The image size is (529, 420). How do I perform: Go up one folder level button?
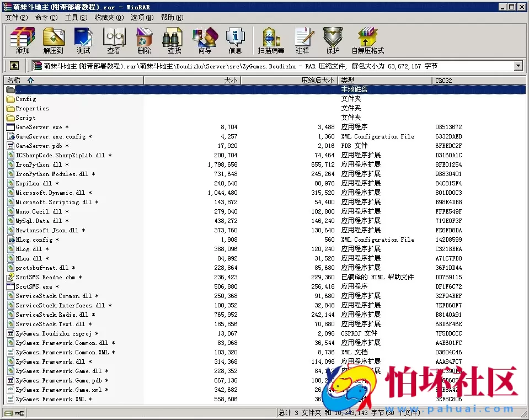[x=14, y=66]
